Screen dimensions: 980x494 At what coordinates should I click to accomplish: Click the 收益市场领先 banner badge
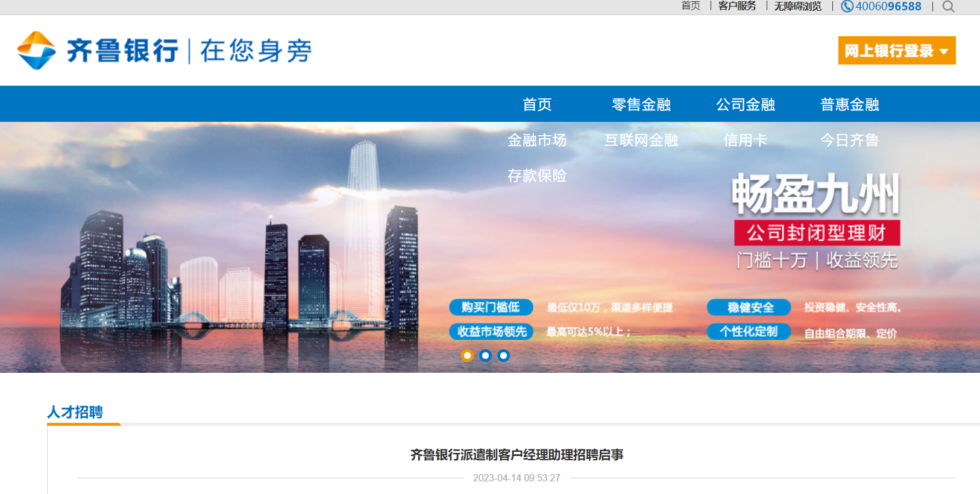click(x=491, y=332)
